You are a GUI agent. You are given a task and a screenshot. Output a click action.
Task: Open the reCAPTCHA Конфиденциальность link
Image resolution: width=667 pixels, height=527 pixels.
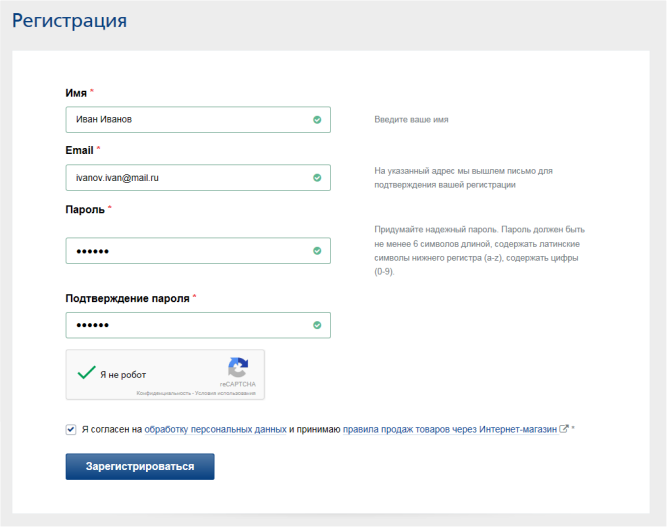(163, 392)
